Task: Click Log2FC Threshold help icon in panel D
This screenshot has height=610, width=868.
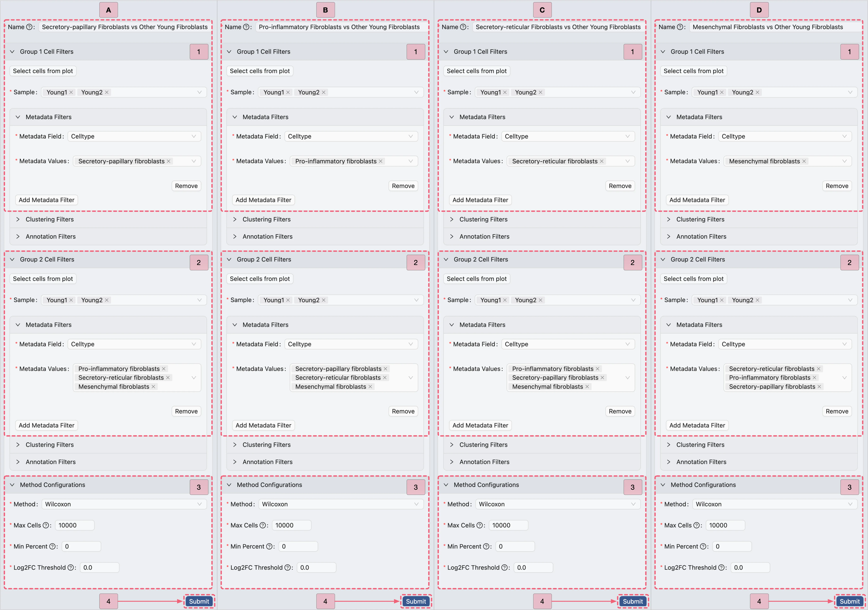Action: (x=721, y=568)
